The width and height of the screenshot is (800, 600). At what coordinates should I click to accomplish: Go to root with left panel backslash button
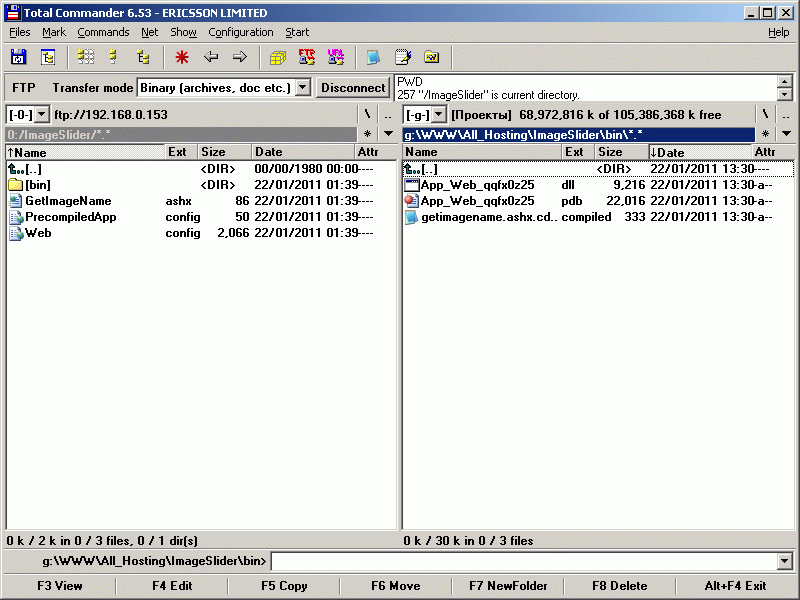[x=367, y=115]
